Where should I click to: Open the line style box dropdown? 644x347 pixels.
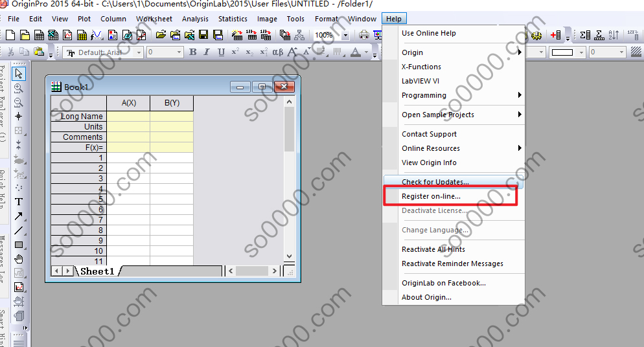[581, 52]
